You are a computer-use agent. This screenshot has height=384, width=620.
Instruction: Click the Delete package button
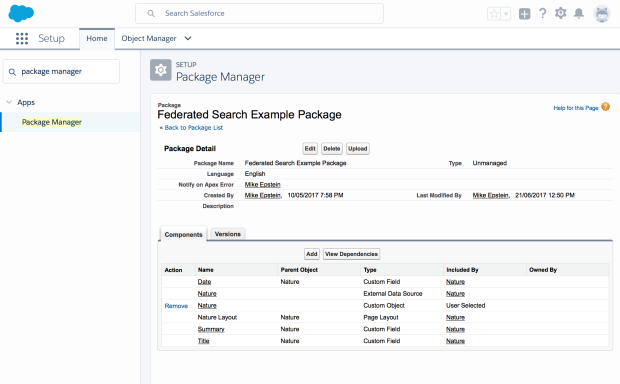(332, 149)
